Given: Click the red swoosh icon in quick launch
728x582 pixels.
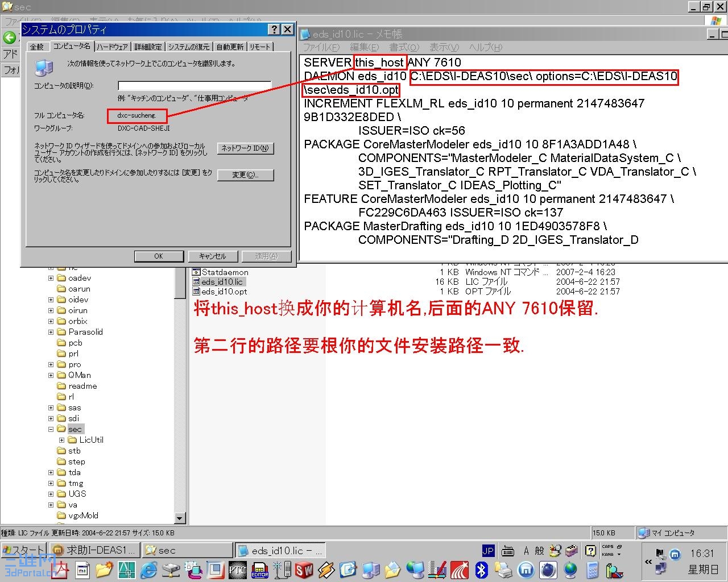Looking at the screenshot, I should [460, 569].
